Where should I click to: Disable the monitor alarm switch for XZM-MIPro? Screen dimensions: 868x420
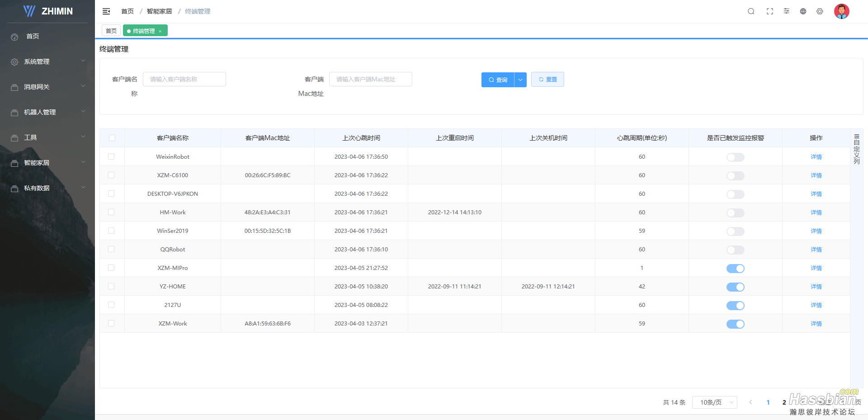(x=735, y=269)
